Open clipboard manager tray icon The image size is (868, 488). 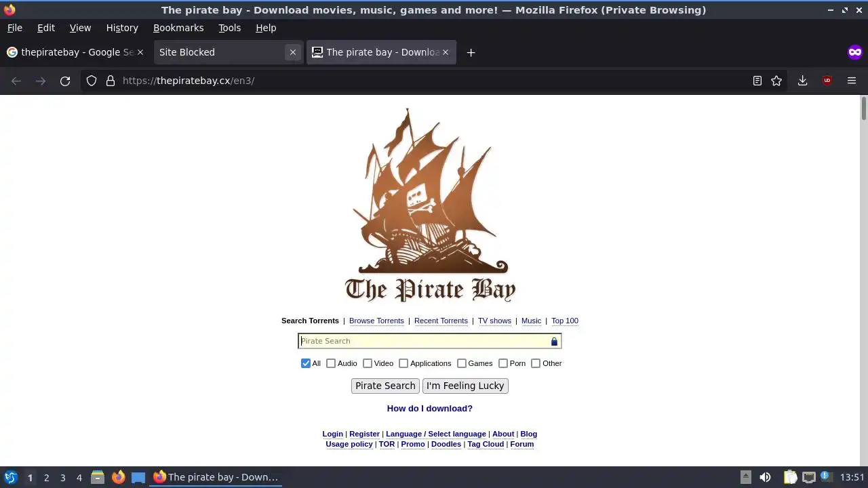point(790,477)
